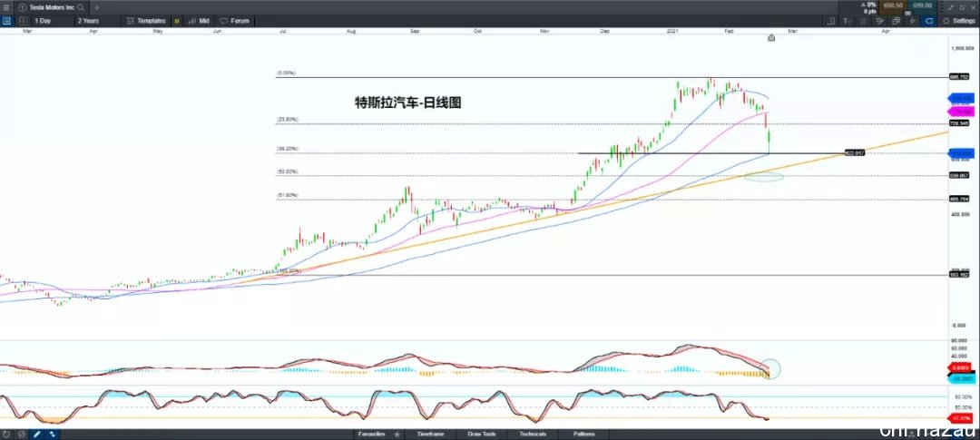
Task: Click the blue line tool icon at bottom left
Action: tap(52, 434)
